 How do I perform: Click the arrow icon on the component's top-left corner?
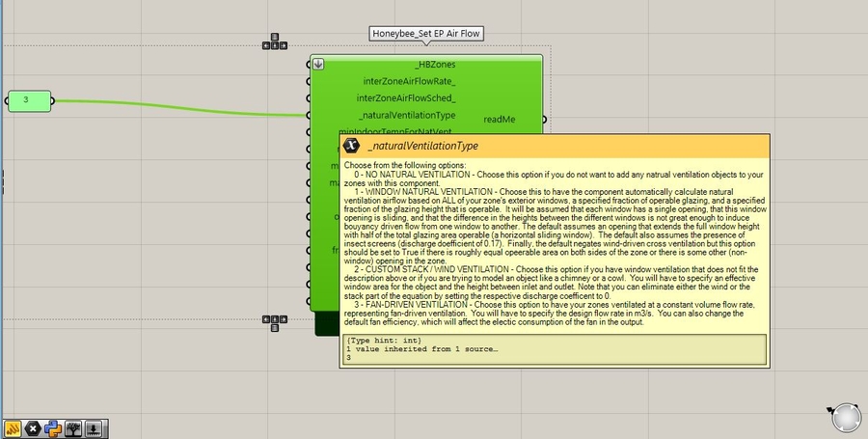(x=318, y=65)
